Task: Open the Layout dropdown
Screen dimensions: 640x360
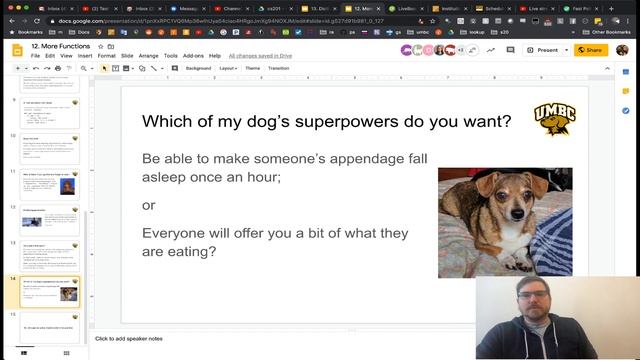Action: [228, 68]
